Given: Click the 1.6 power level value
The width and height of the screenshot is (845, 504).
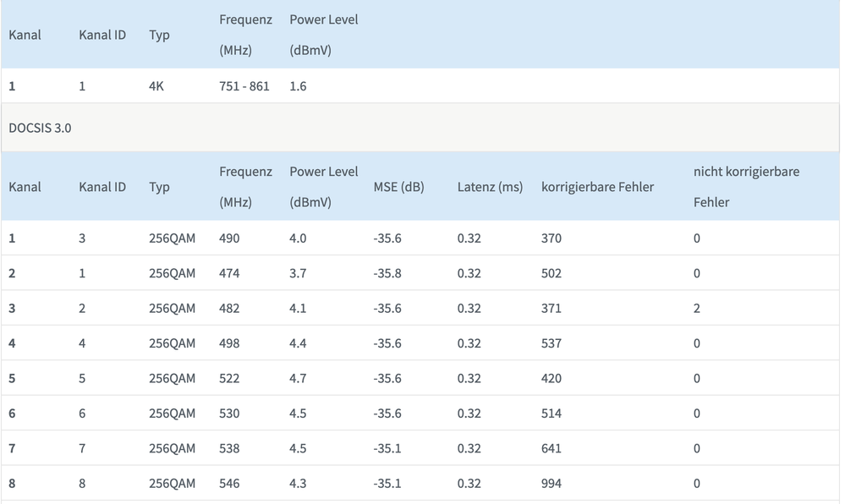Looking at the screenshot, I should pyautogui.click(x=298, y=85).
